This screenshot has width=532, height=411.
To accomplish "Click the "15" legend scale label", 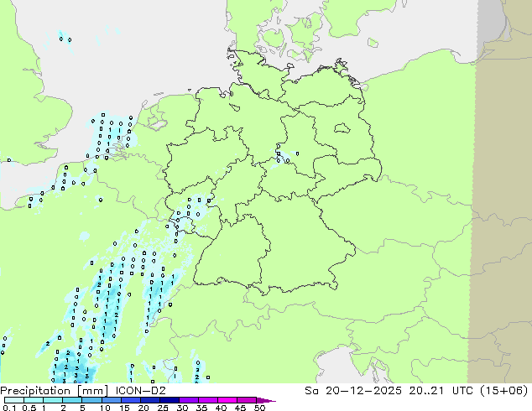I will click(124, 408).
